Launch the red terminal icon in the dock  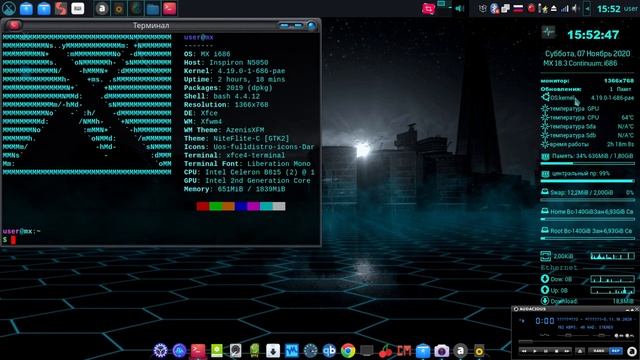198,350
